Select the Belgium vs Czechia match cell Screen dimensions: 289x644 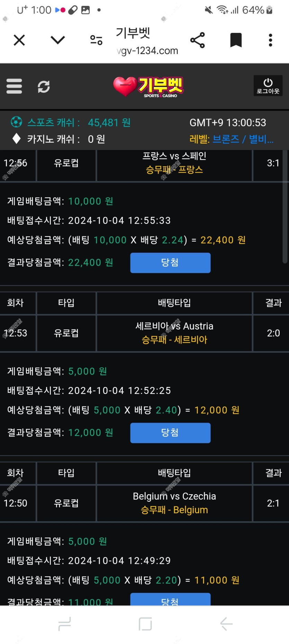pyautogui.click(x=174, y=503)
